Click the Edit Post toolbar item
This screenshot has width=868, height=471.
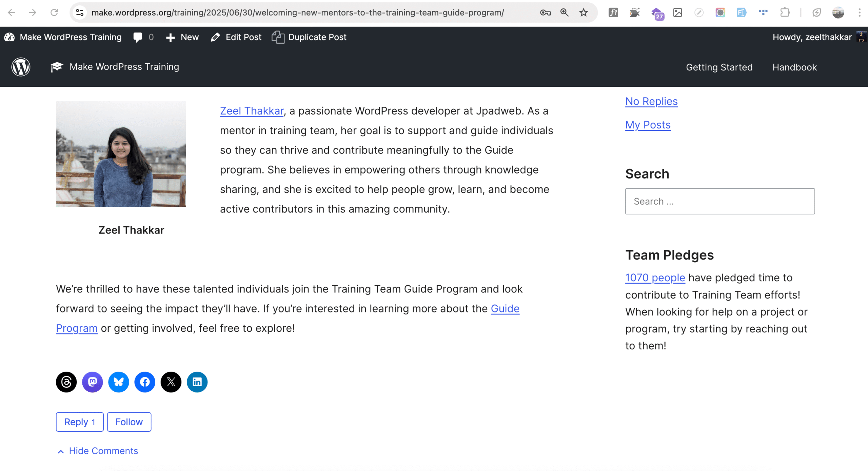click(236, 37)
